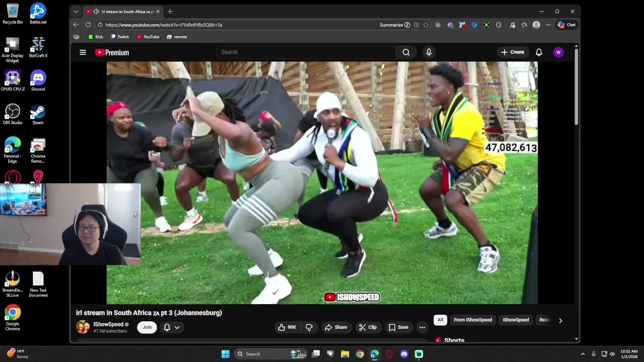Go back with browser back arrow
644x362 pixels.
(76, 25)
